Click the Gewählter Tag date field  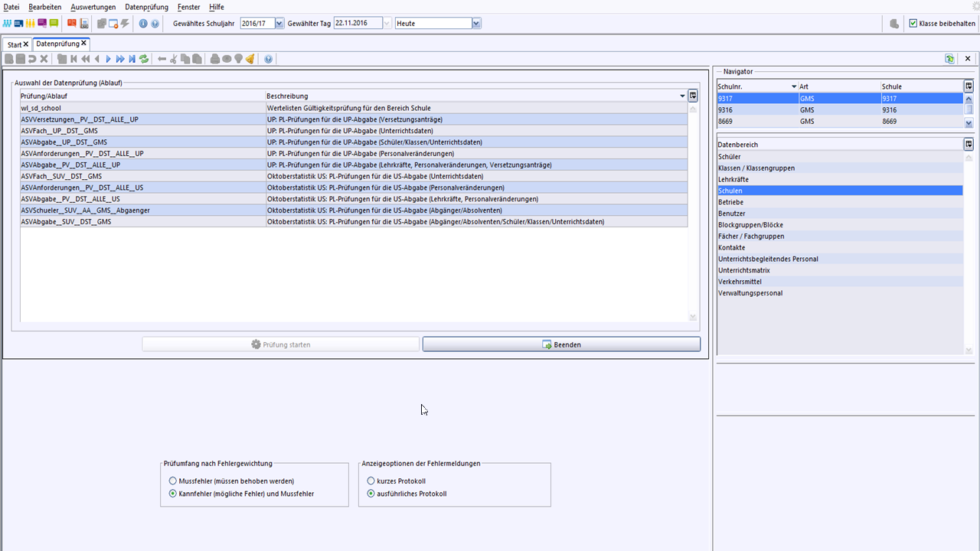coord(358,24)
